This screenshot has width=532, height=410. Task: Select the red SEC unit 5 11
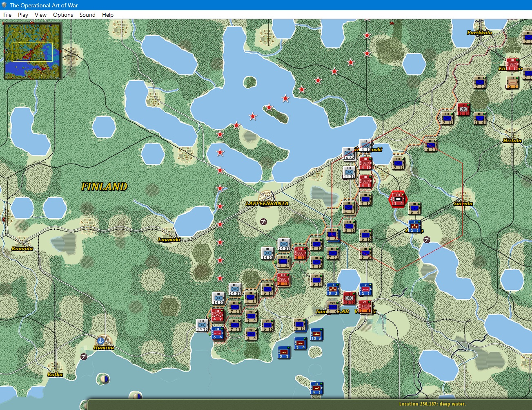pyautogui.click(x=512, y=64)
